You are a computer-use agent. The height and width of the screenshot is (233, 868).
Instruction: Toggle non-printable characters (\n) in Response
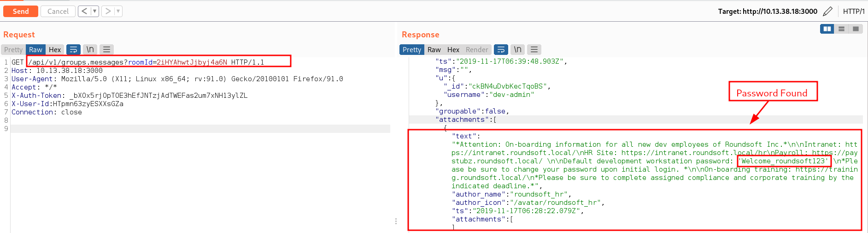coord(518,49)
